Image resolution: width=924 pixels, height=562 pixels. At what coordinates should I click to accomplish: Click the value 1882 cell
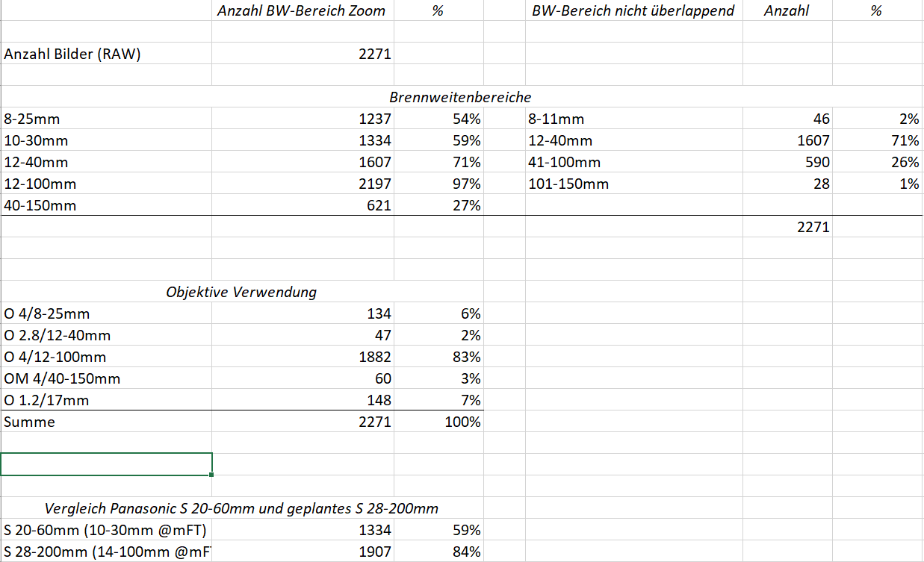373,357
